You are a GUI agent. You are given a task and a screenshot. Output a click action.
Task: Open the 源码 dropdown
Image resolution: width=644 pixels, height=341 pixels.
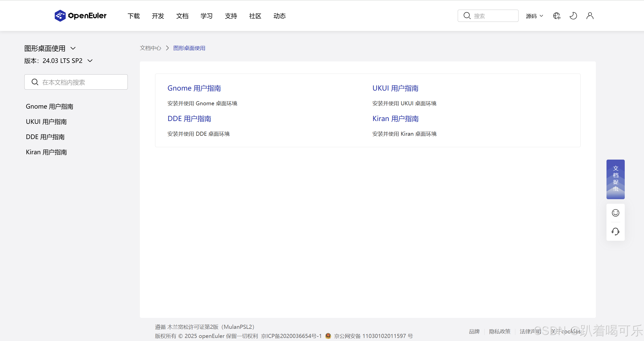click(x=534, y=16)
